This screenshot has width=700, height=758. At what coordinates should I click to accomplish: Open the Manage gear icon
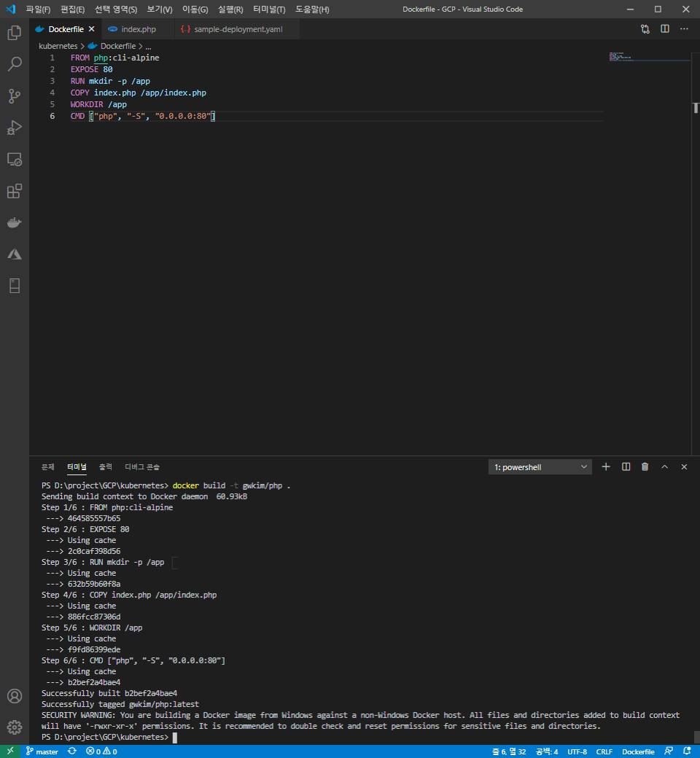pyautogui.click(x=15, y=727)
